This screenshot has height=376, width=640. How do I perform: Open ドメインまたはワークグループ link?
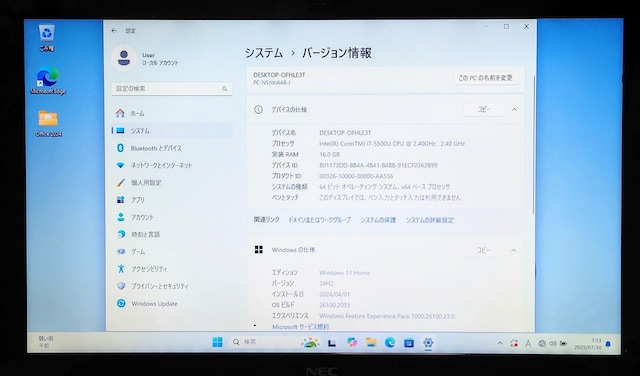pos(320,220)
